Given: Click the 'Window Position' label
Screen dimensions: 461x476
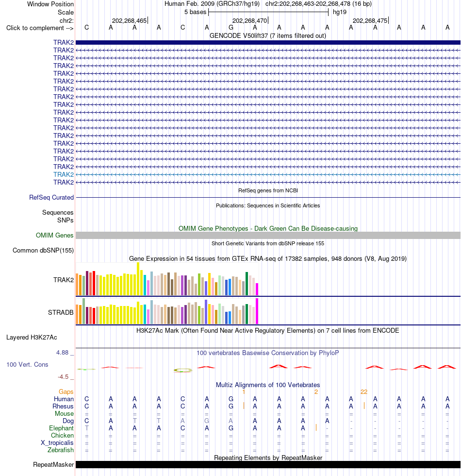Looking at the screenshot, I should click(50, 4).
